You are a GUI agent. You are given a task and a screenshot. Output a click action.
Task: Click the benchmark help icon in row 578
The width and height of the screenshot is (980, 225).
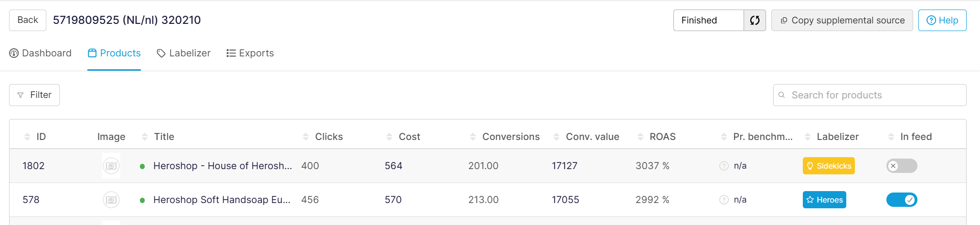click(724, 200)
